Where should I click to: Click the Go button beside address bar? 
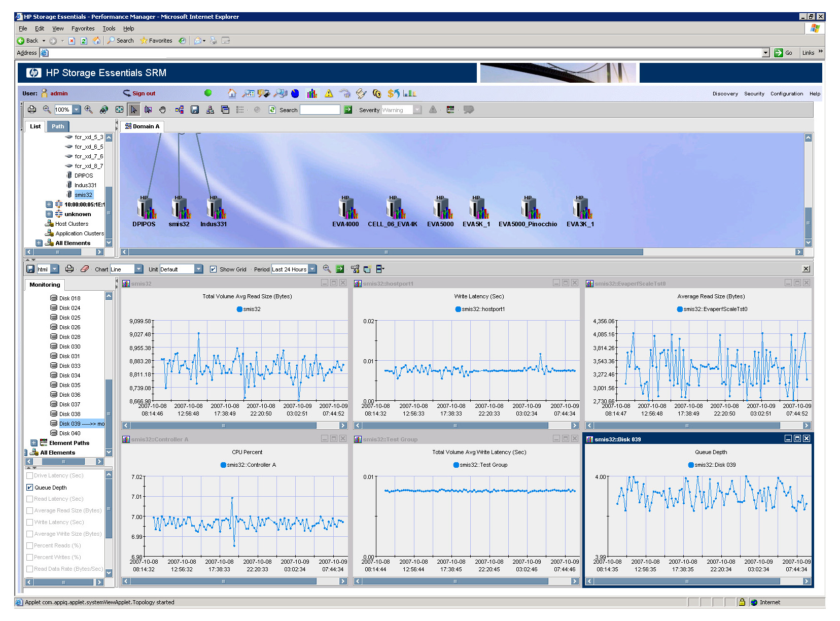point(784,53)
